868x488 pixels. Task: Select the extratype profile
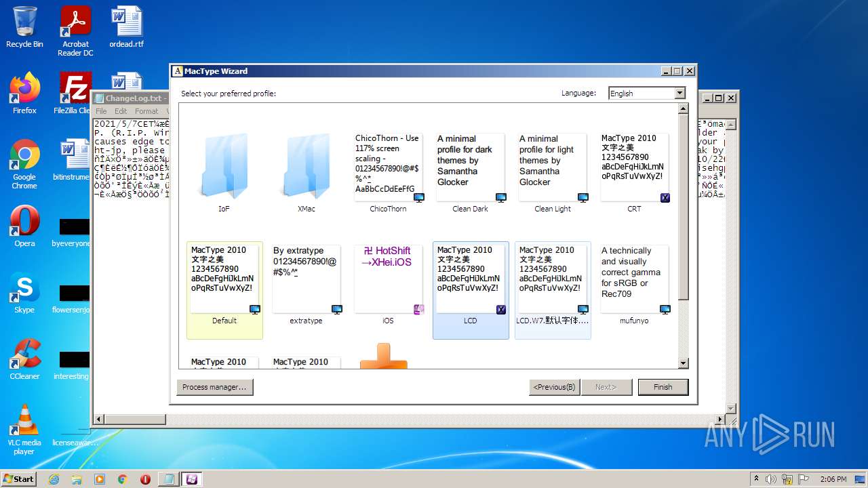(307, 290)
